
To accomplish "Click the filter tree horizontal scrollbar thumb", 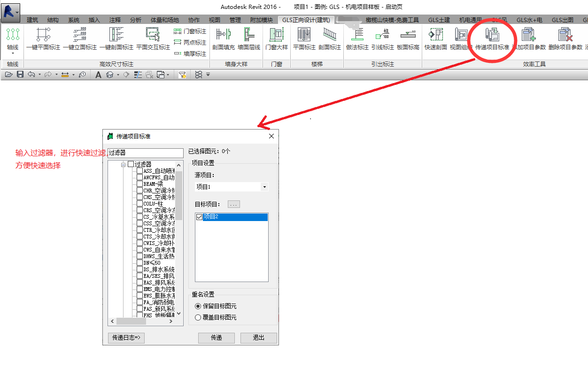I will tap(131, 321).
